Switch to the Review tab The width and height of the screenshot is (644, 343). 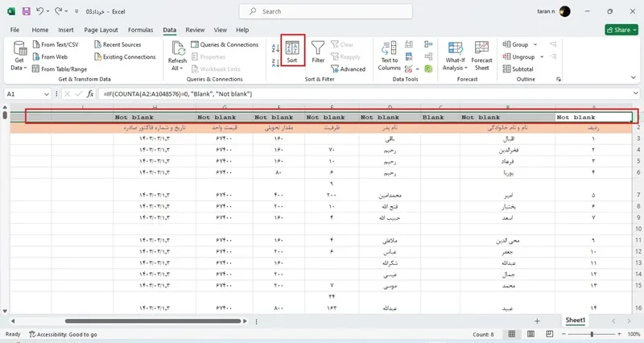[x=195, y=30]
